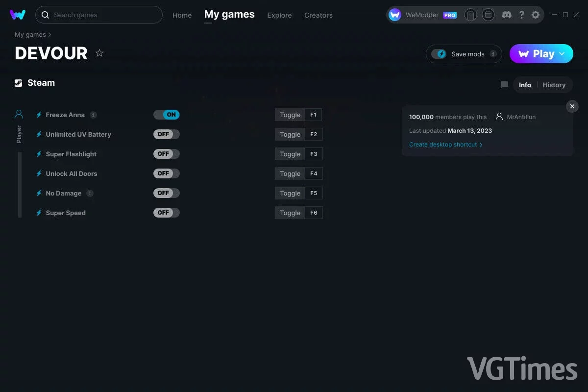
Task: Click the F1 hotkey box
Action: [x=314, y=115]
